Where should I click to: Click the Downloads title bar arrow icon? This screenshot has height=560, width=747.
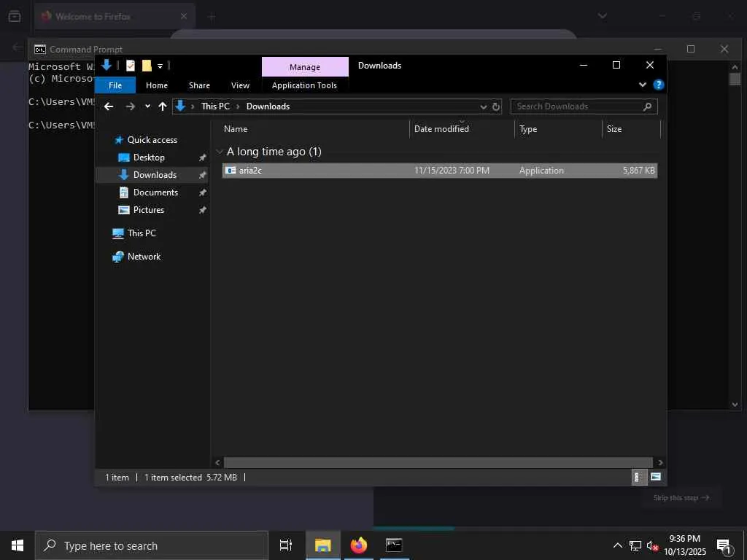107,65
